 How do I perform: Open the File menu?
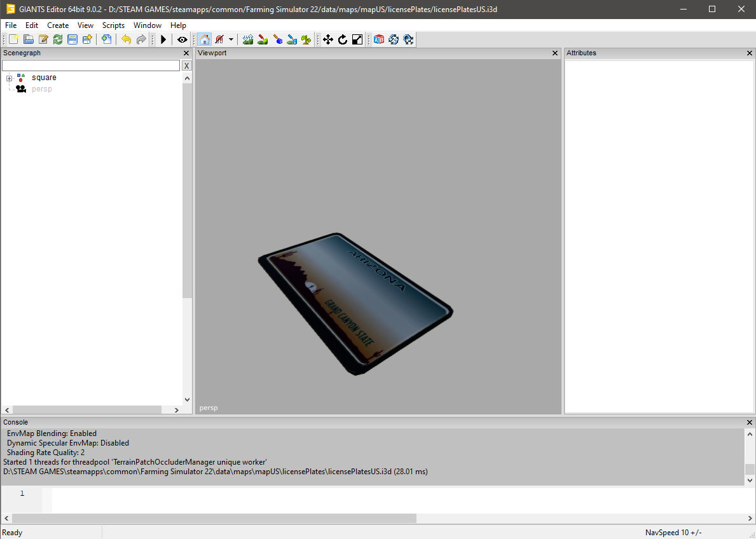pos(11,25)
